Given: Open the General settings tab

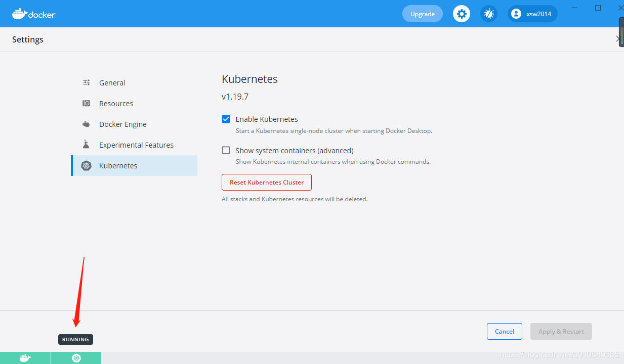Looking at the screenshot, I should click(x=134, y=82).
